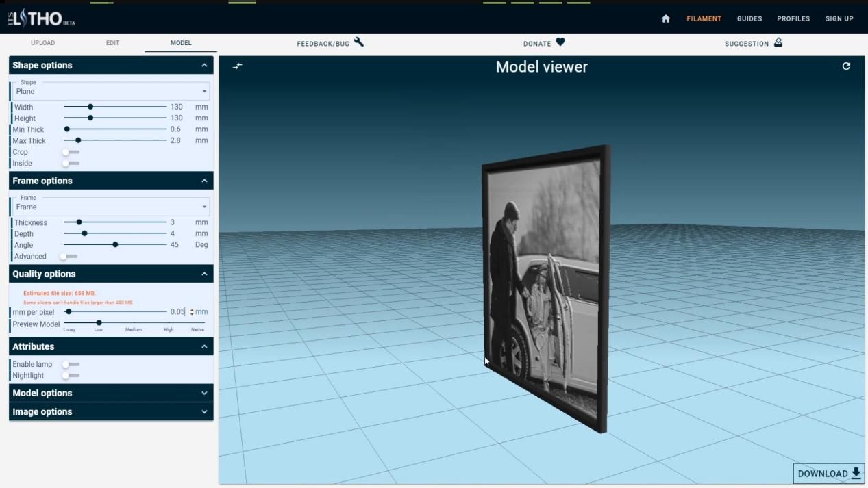Turn on the Enable lamp switch

[71, 365]
